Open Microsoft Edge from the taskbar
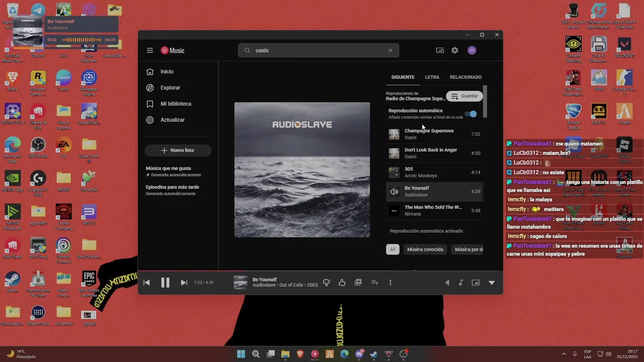Image resolution: width=644 pixels, height=362 pixels. [x=344, y=354]
